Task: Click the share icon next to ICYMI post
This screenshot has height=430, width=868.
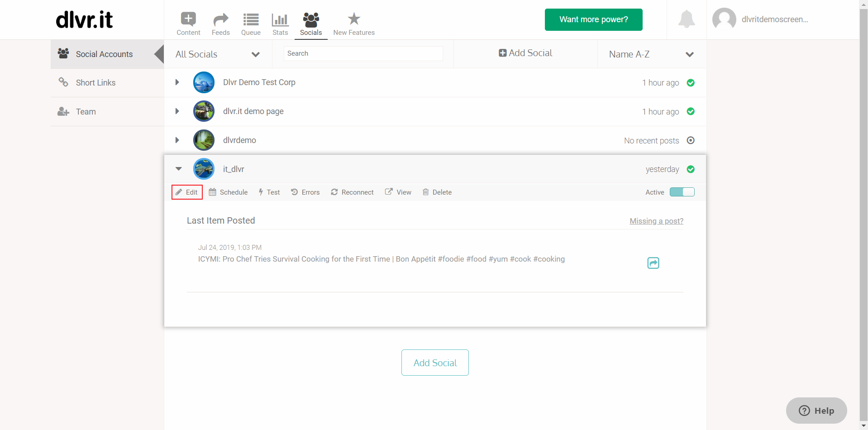Action: (653, 263)
